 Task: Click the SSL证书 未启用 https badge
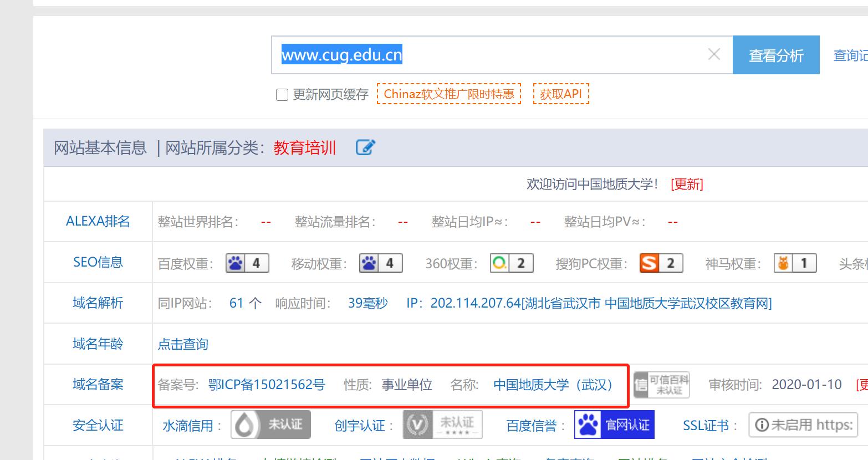point(803,425)
